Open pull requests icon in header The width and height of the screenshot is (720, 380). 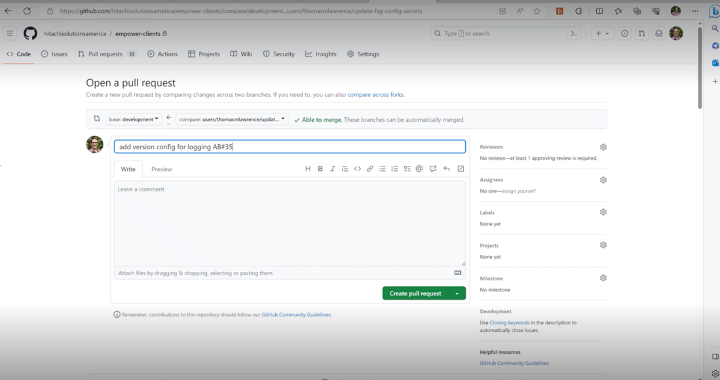click(641, 34)
